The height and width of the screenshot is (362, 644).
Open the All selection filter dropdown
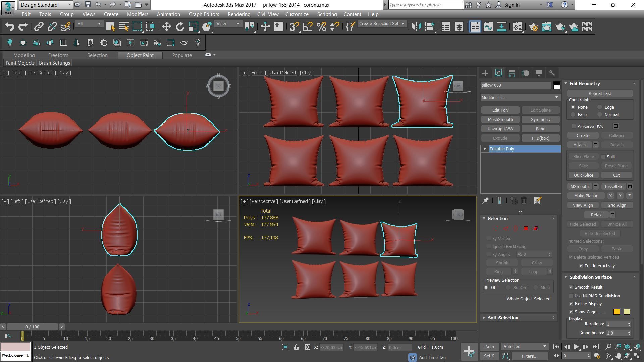(x=89, y=24)
